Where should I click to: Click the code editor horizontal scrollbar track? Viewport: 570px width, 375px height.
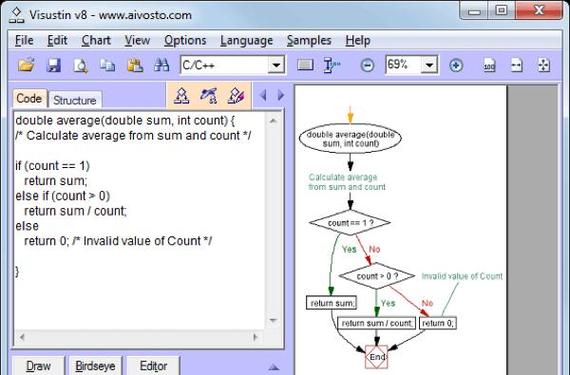[x=139, y=337]
